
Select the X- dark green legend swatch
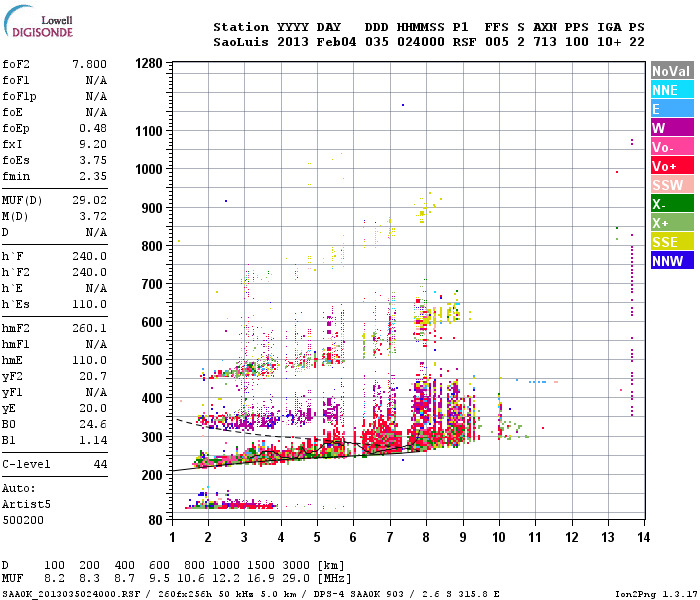tap(672, 204)
